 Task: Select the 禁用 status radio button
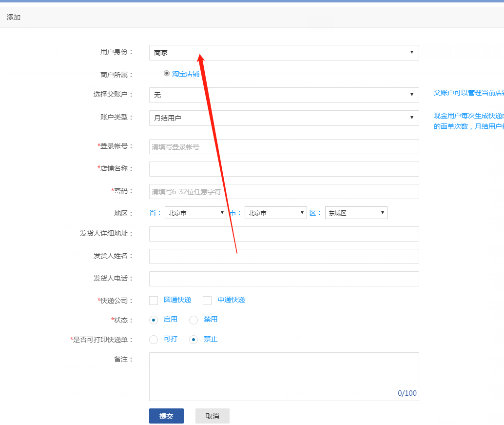tap(194, 320)
